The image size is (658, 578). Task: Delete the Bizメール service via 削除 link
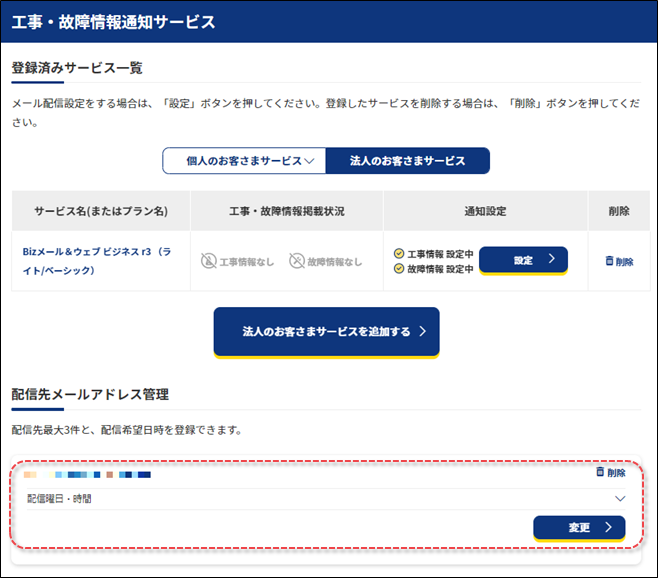[619, 262]
